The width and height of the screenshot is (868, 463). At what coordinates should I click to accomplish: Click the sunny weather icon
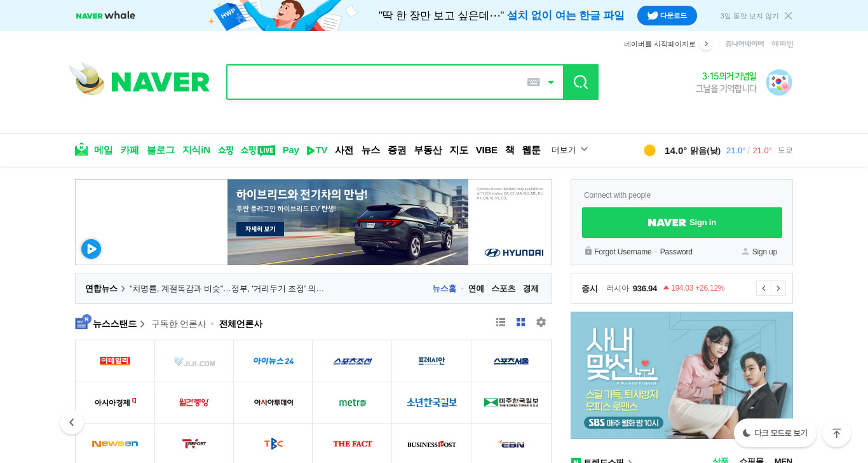(649, 150)
